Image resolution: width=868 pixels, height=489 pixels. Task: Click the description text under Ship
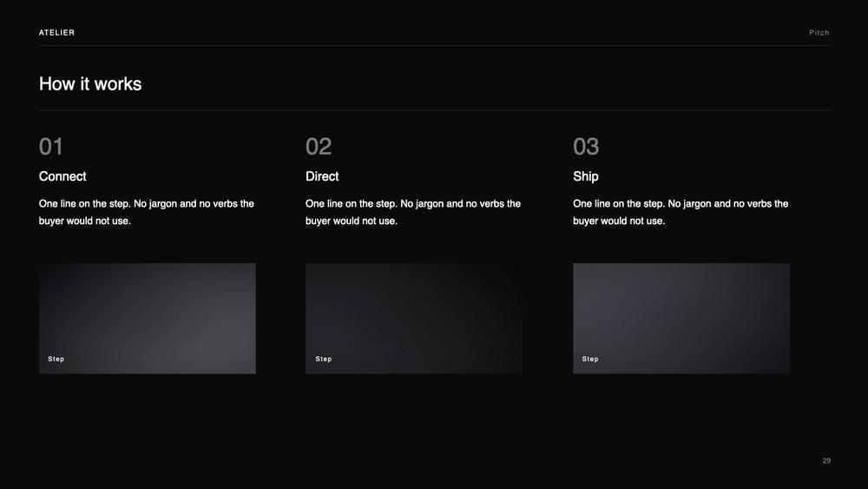tap(681, 212)
